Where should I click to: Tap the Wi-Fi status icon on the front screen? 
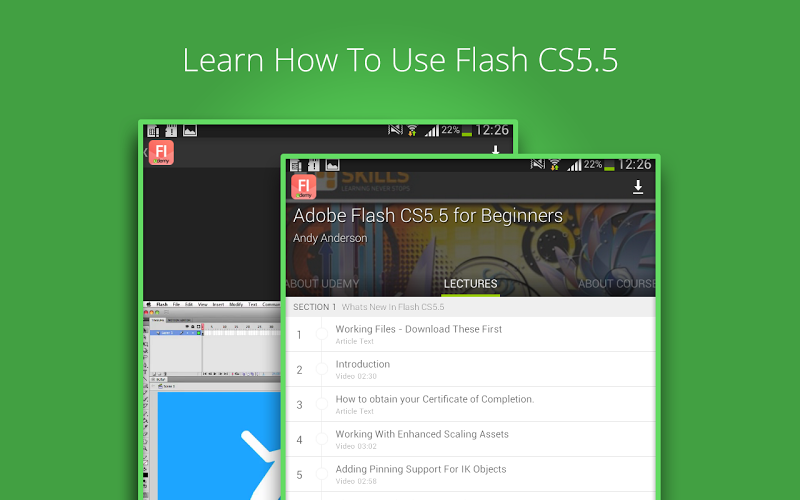point(555,164)
